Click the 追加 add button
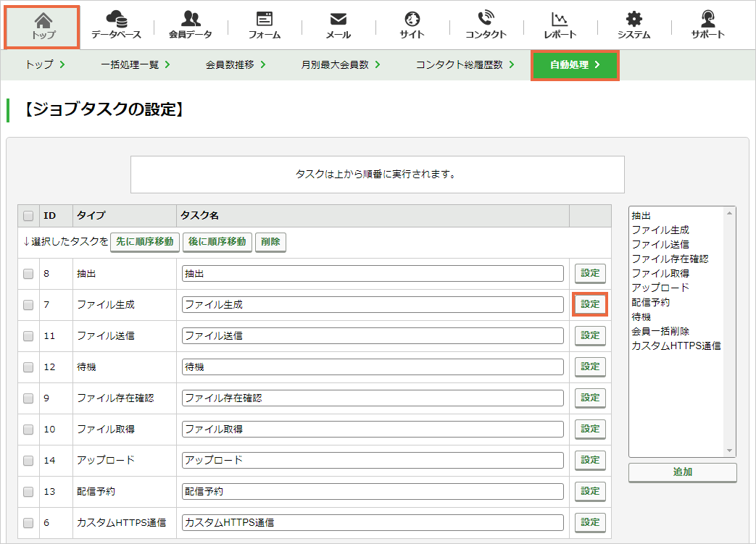The height and width of the screenshot is (544, 756). tap(682, 472)
